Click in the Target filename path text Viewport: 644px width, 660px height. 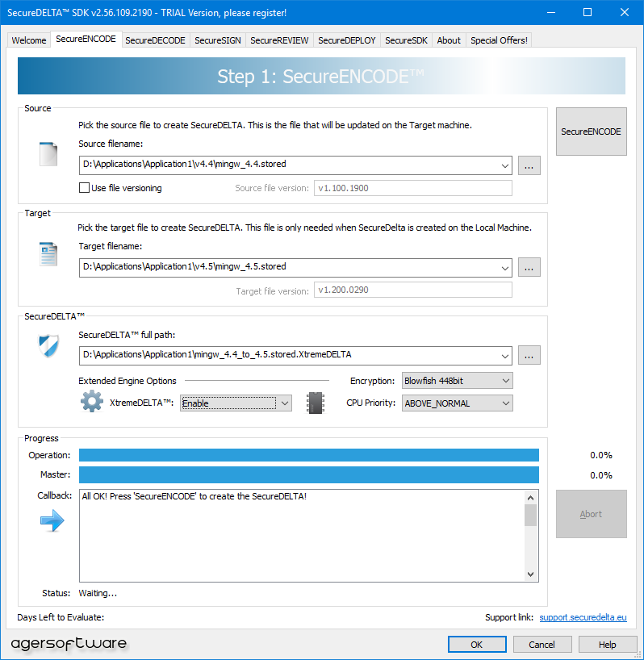click(x=185, y=266)
